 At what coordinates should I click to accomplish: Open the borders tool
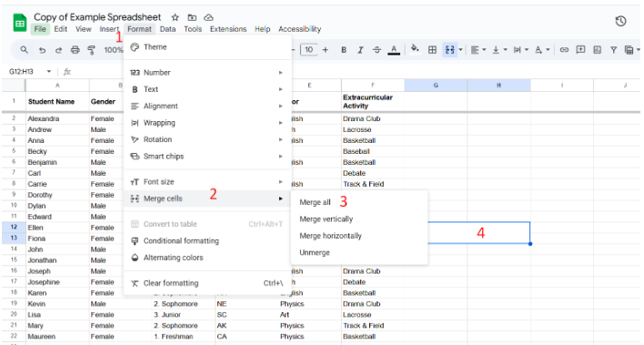432,50
